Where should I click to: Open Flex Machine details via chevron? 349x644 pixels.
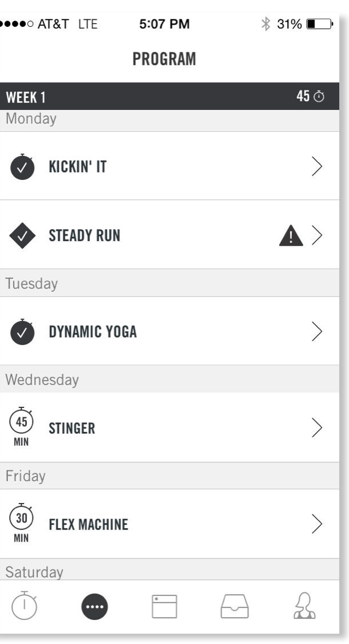click(x=316, y=524)
